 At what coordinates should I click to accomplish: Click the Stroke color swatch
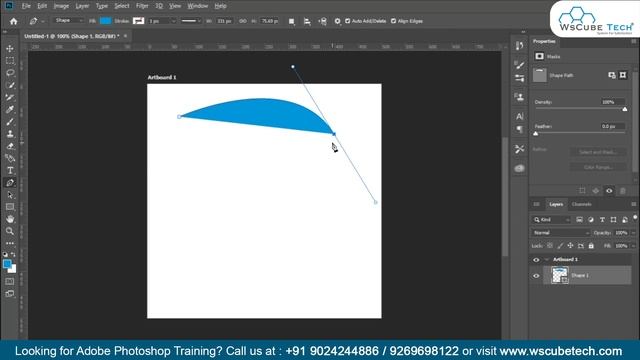[138, 21]
